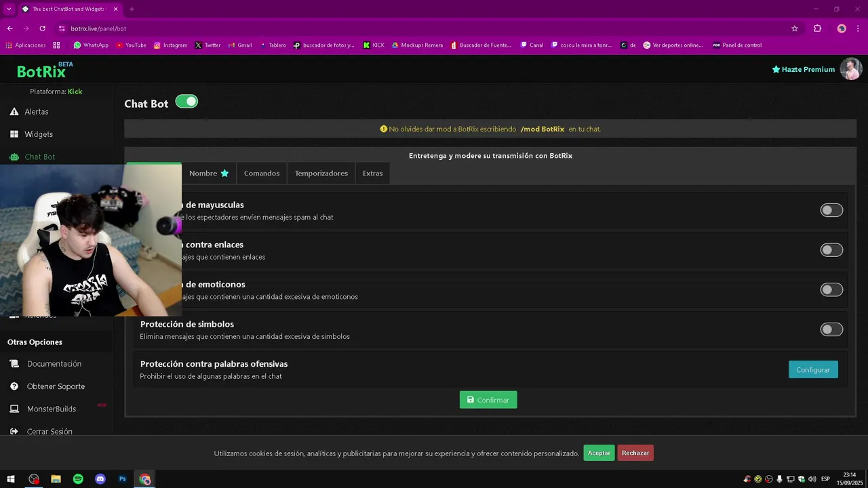
Task: Open File Explorer from the taskbar
Action: [56, 479]
